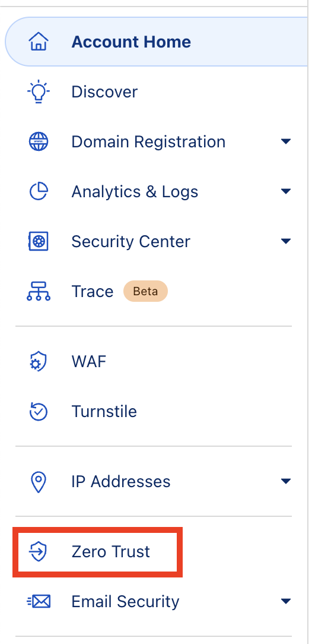Open the Zero Trust menu item
This screenshot has width=312, height=644.
pyautogui.click(x=98, y=552)
